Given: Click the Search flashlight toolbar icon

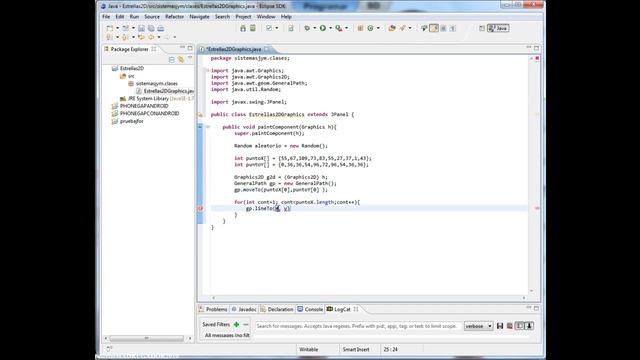Looking at the screenshot, I should click(x=403, y=28).
